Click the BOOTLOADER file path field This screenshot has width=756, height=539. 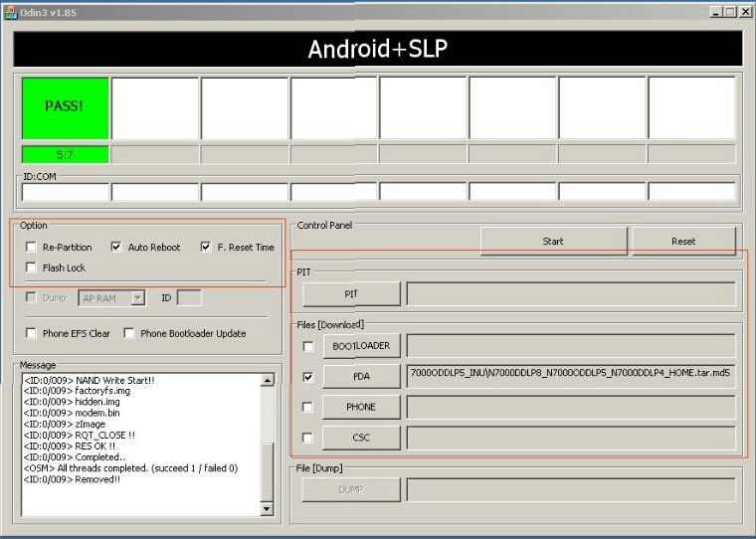[571, 346]
